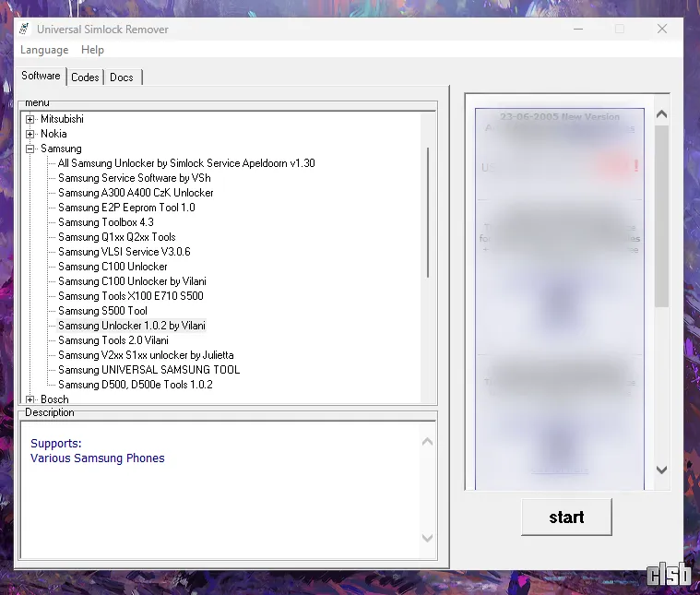Click the news panel scrollbar thumb
700x595 pixels.
pyautogui.click(x=661, y=216)
